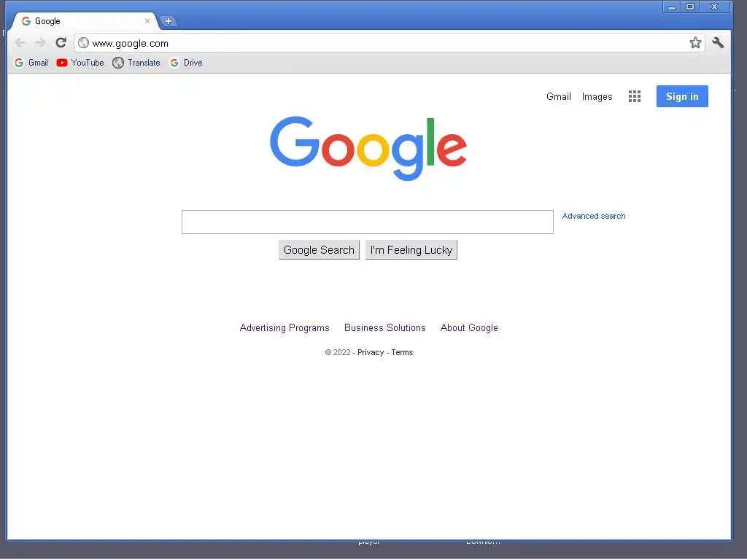747x560 pixels.
Task: Open About Google link
Action: (x=469, y=327)
